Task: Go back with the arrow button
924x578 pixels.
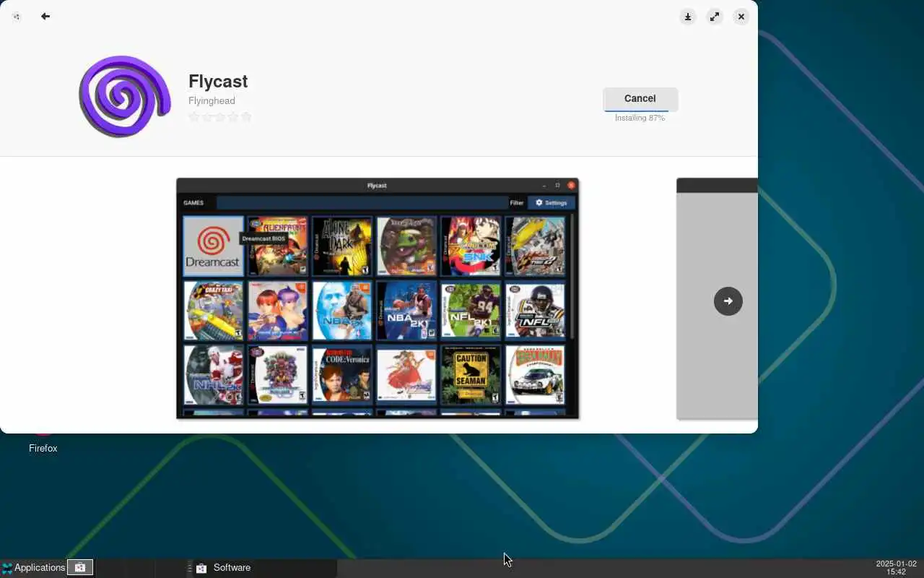Action: tap(45, 16)
